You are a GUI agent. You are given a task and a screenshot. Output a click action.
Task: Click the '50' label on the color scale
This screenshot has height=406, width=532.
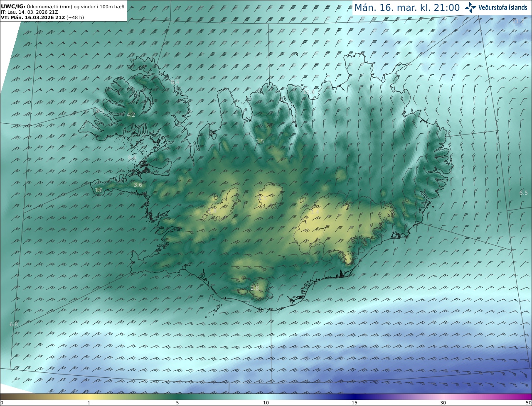(x=528, y=403)
